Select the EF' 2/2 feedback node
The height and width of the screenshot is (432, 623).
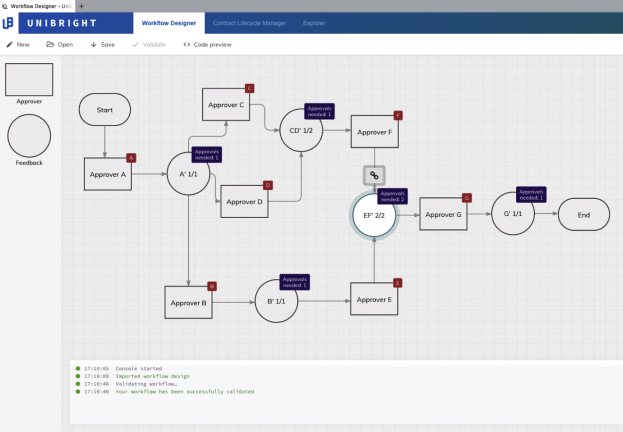374,215
